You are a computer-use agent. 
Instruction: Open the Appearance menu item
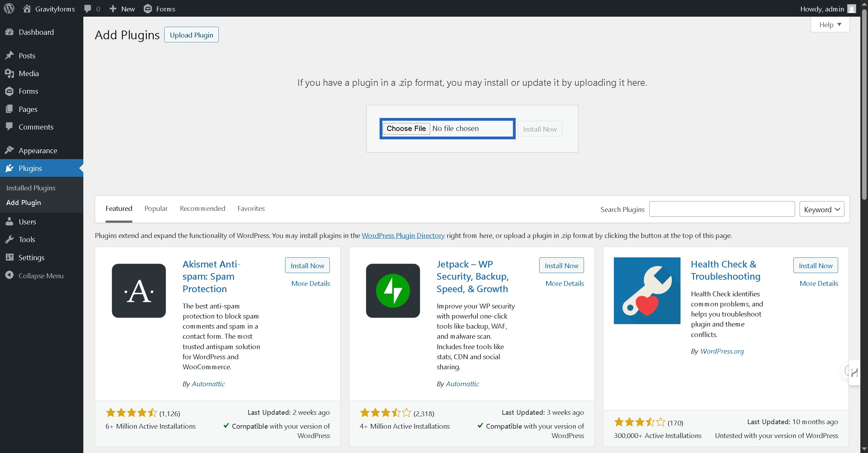point(42,150)
